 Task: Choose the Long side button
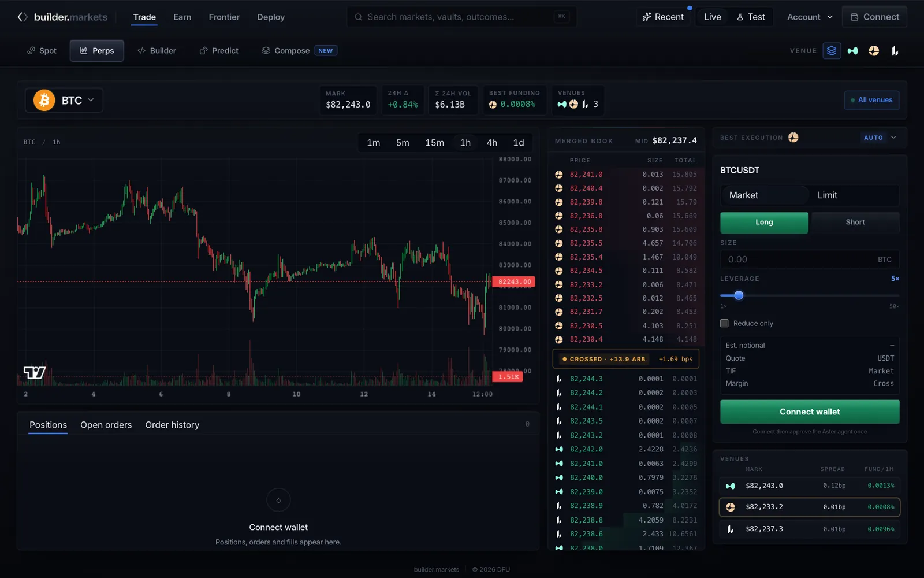pos(764,223)
